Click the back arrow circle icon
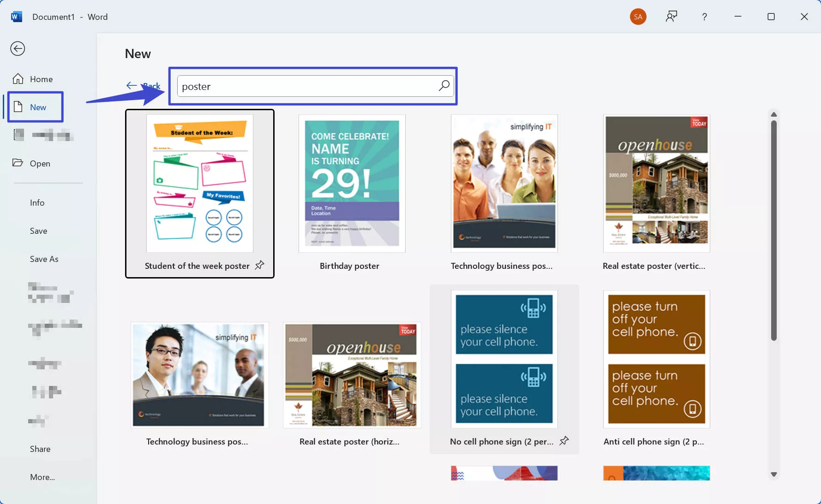Image resolution: width=821 pixels, height=504 pixels. [18, 48]
